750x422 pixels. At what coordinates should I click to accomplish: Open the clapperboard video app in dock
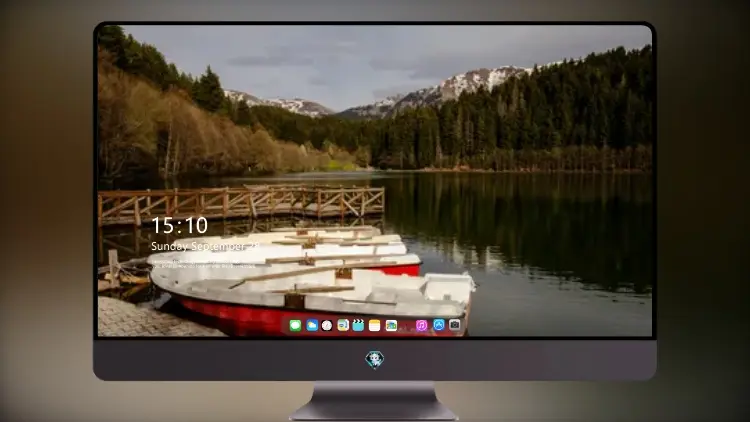click(358, 325)
